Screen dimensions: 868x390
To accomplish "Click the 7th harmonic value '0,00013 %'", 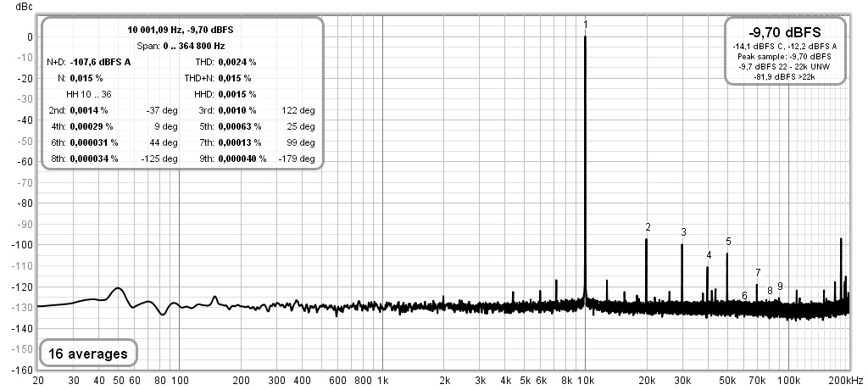I will coord(240,142).
